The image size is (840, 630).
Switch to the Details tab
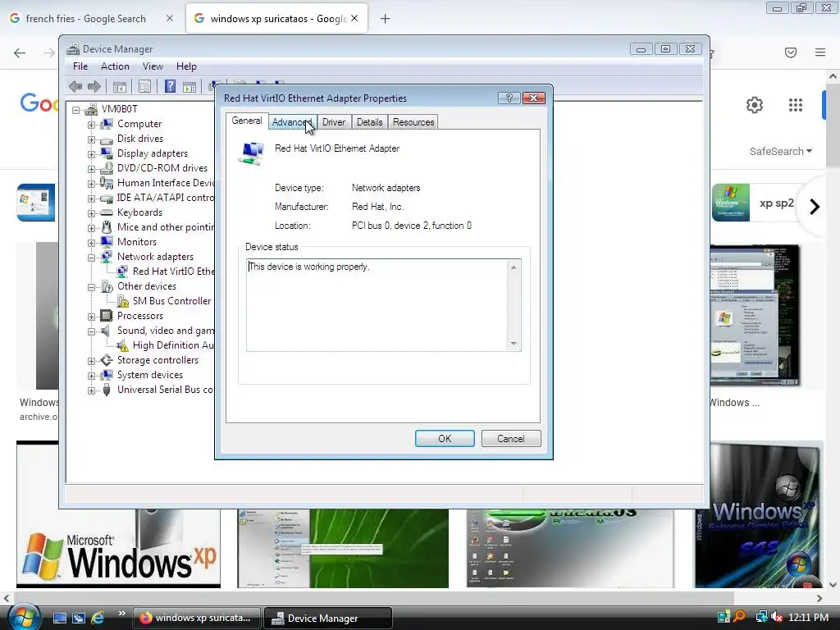[370, 122]
